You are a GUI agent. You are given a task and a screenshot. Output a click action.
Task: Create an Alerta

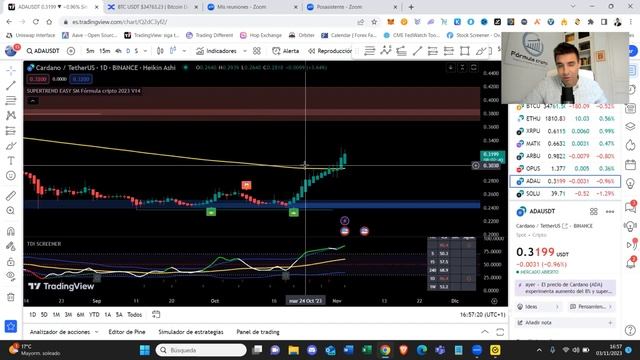click(x=286, y=51)
